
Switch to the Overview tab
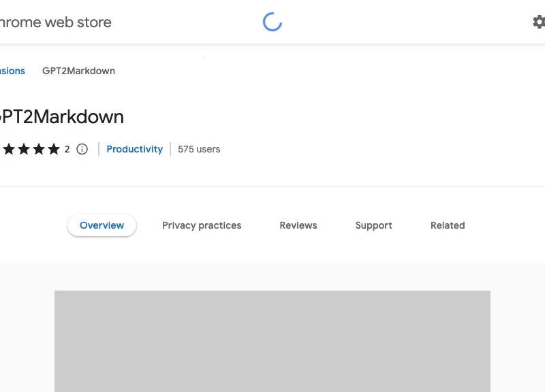coord(102,225)
